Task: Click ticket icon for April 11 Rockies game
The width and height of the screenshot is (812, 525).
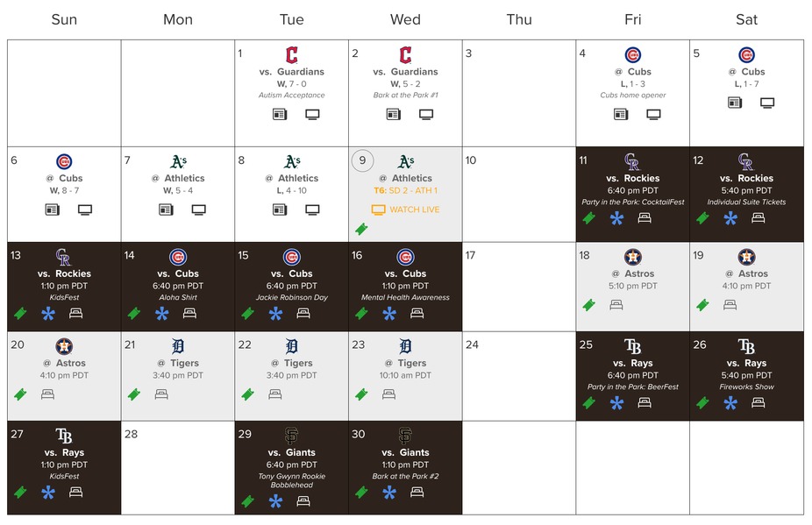Action: click(588, 217)
